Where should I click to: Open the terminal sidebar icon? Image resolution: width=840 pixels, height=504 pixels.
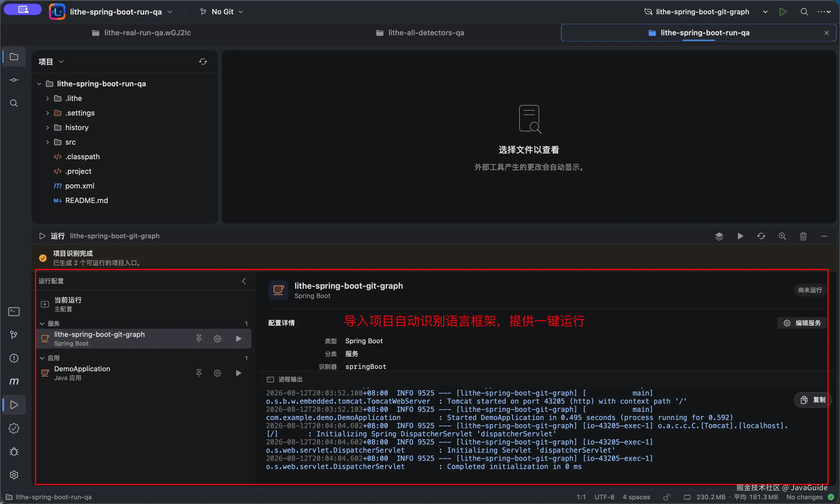(14, 311)
